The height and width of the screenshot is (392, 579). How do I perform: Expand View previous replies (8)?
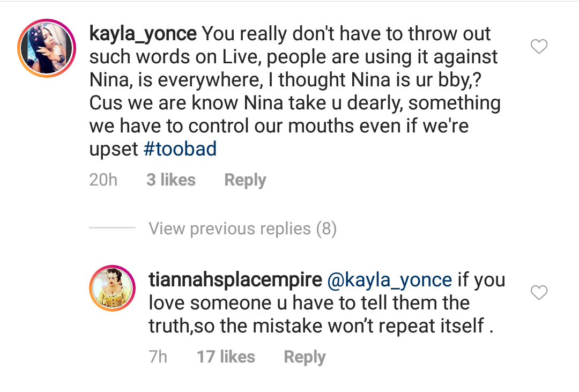pos(242,229)
